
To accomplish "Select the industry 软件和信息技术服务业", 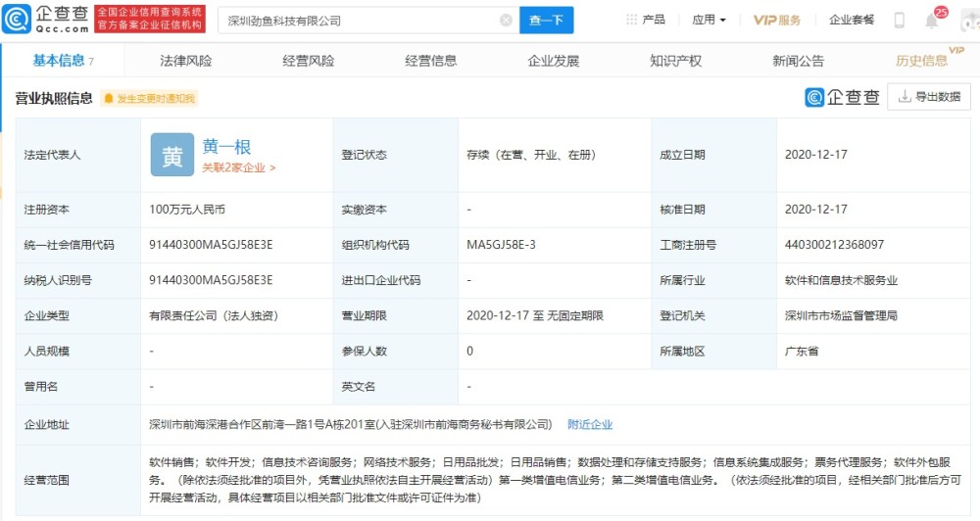I will (841, 280).
